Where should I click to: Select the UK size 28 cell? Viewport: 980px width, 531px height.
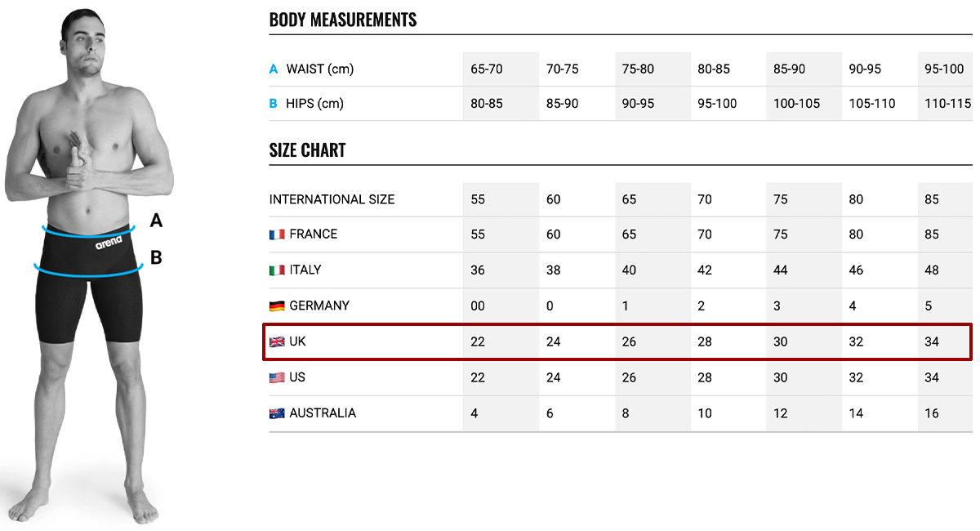(x=728, y=341)
